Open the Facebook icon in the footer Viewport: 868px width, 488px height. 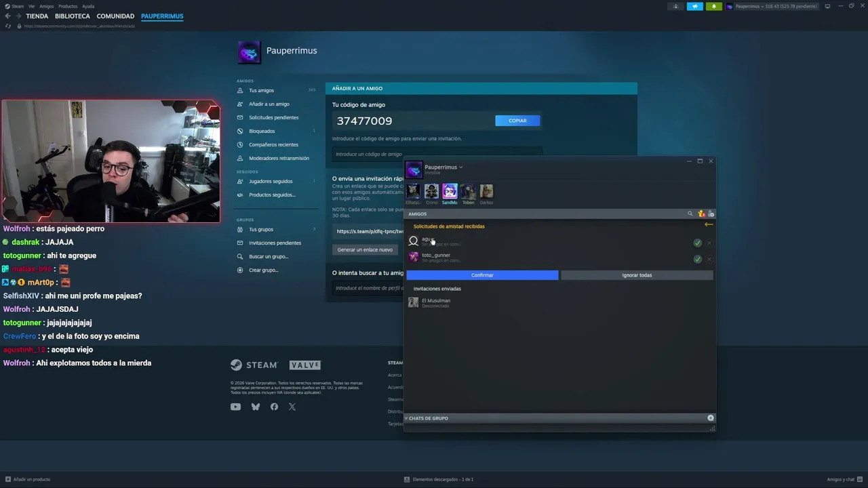(x=274, y=407)
